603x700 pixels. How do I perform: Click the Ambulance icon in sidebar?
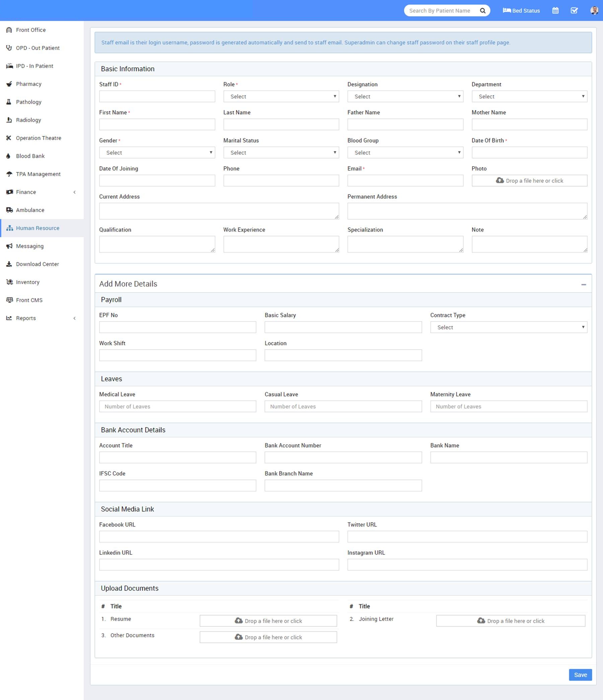[9, 210]
